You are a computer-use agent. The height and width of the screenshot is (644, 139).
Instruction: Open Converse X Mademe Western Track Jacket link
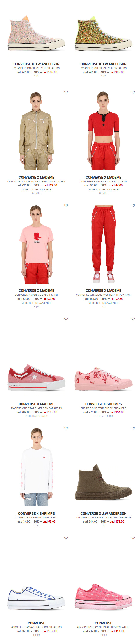[37, 182]
